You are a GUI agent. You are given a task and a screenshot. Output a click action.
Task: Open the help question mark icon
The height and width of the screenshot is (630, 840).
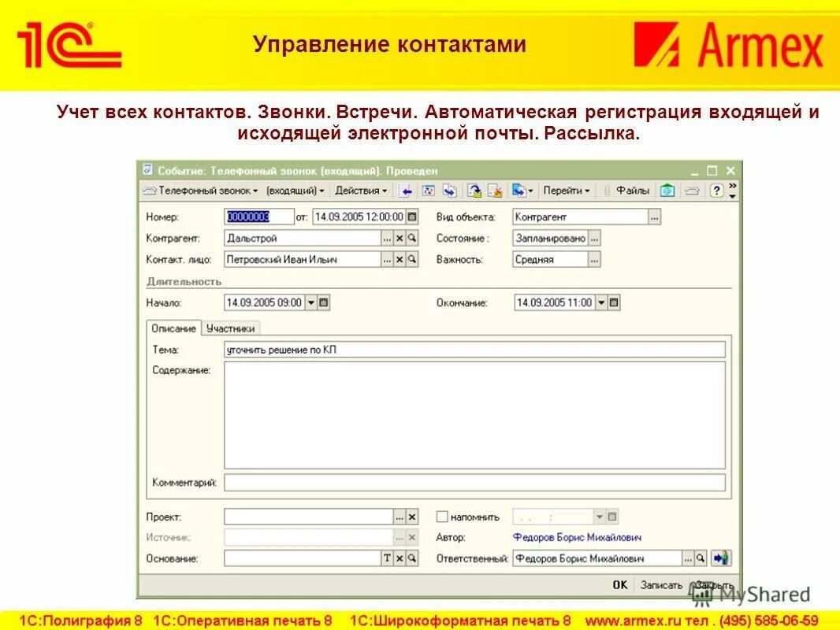719,190
